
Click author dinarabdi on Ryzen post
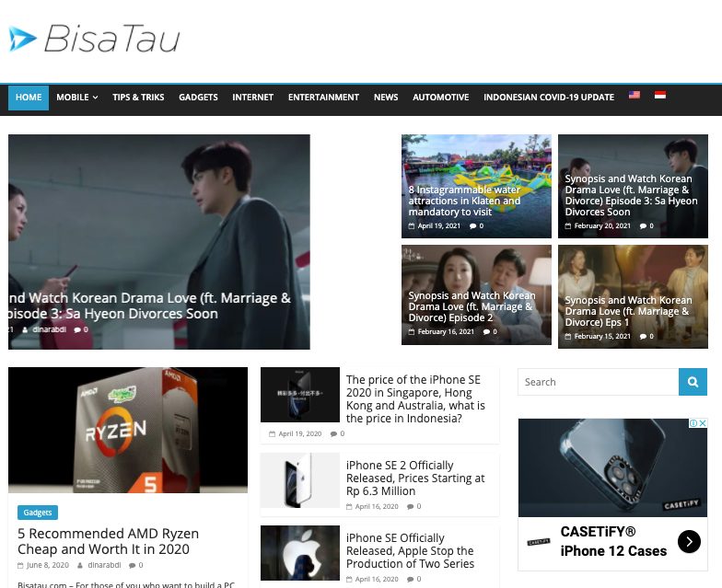[105, 565]
